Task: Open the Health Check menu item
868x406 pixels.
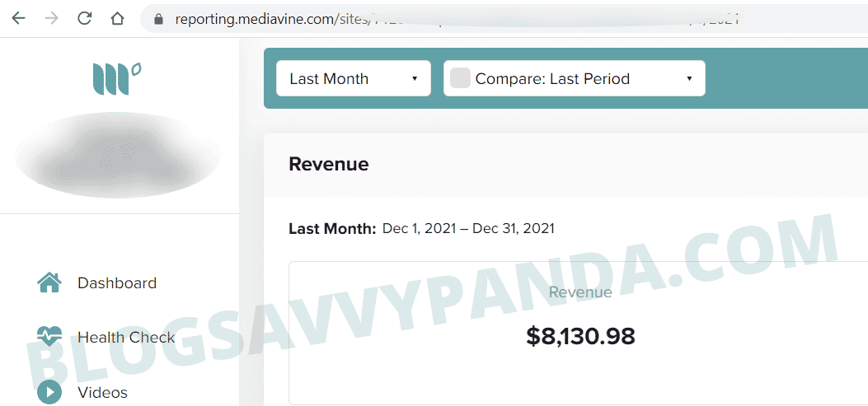Action: pos(126,337)
